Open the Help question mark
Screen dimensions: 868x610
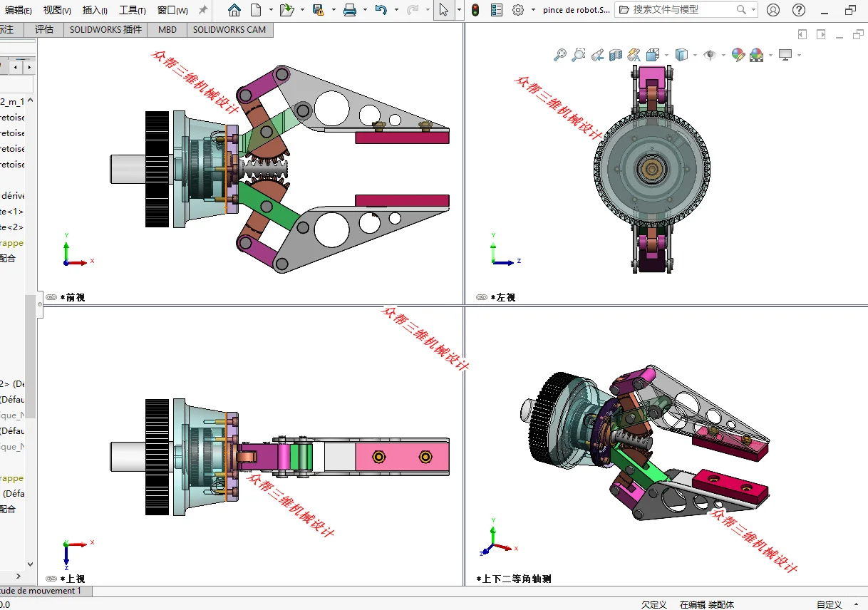click(800, 10)
